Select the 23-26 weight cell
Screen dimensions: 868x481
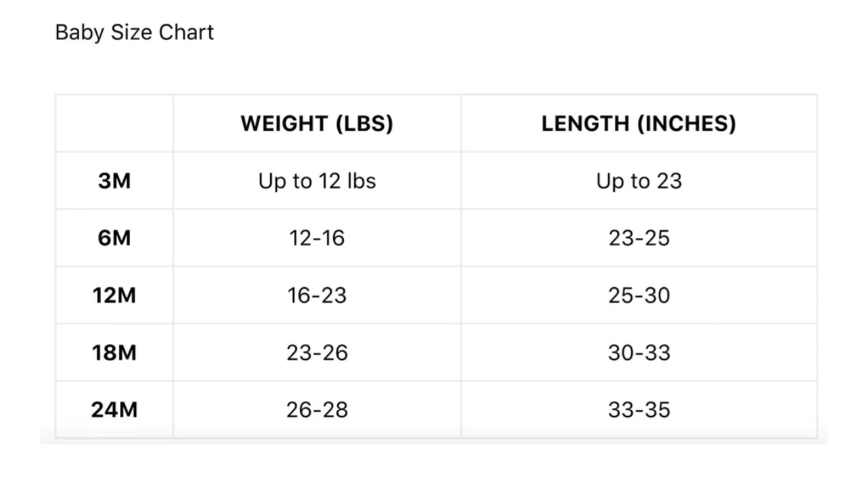(x=317, y=353)
